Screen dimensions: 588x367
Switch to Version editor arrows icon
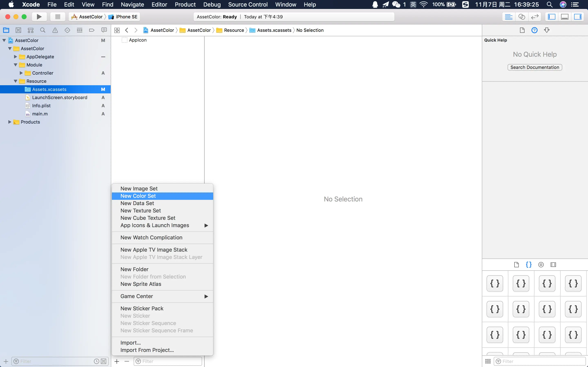click(535, 17)
